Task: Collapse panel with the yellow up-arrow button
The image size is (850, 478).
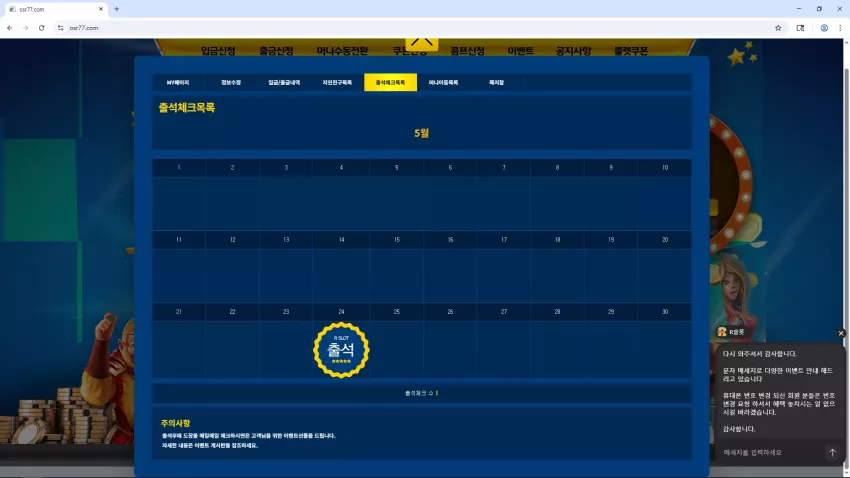Action: coord(422,43)
